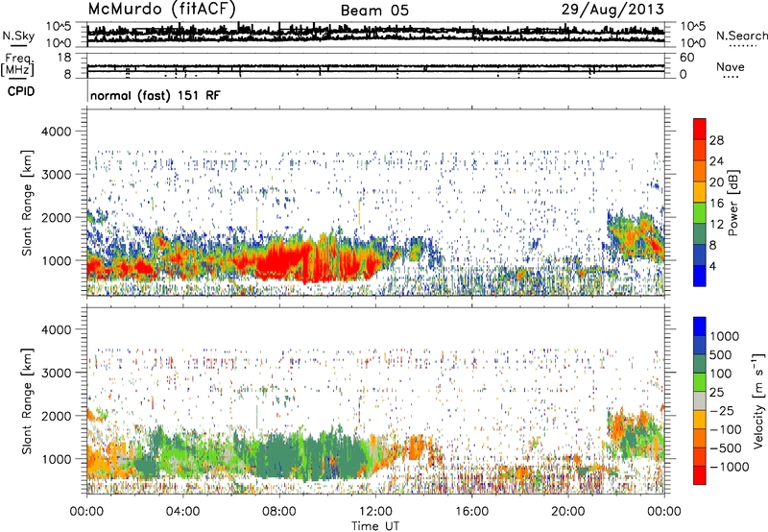Viewport: 768px width, 532px height.
Task: Click the 'N.Search' legend label
Action: pyautogui.click(x=741, y=36)
